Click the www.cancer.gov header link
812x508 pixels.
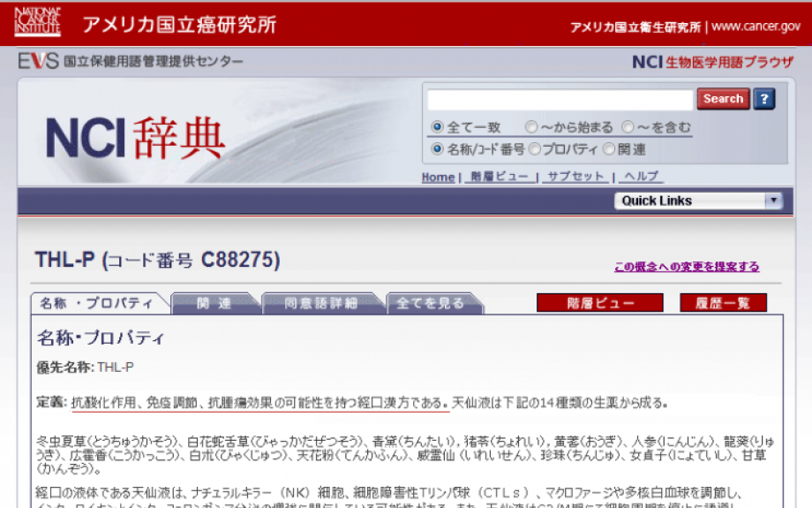click(x=756, y=27)
